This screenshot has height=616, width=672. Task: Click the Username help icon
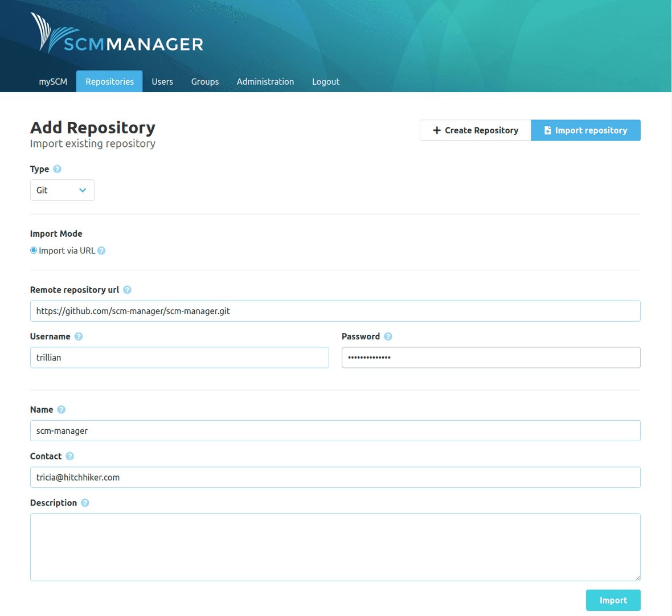pyautogui.click(x=78, y=336)
